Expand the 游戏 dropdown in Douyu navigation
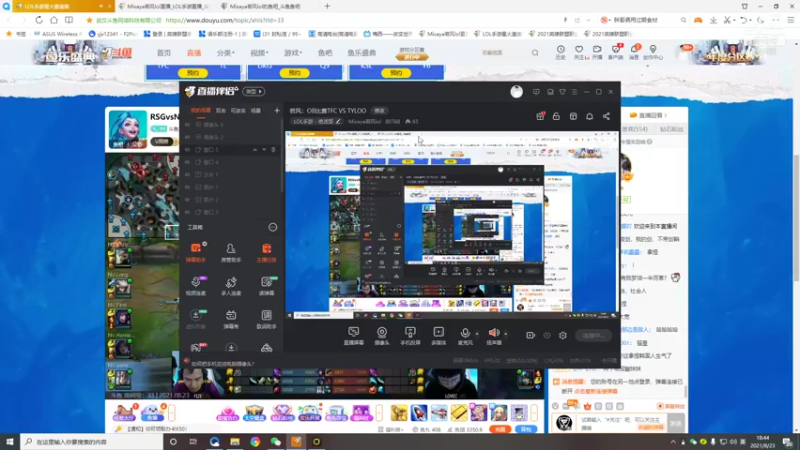 tap(293, 53)
